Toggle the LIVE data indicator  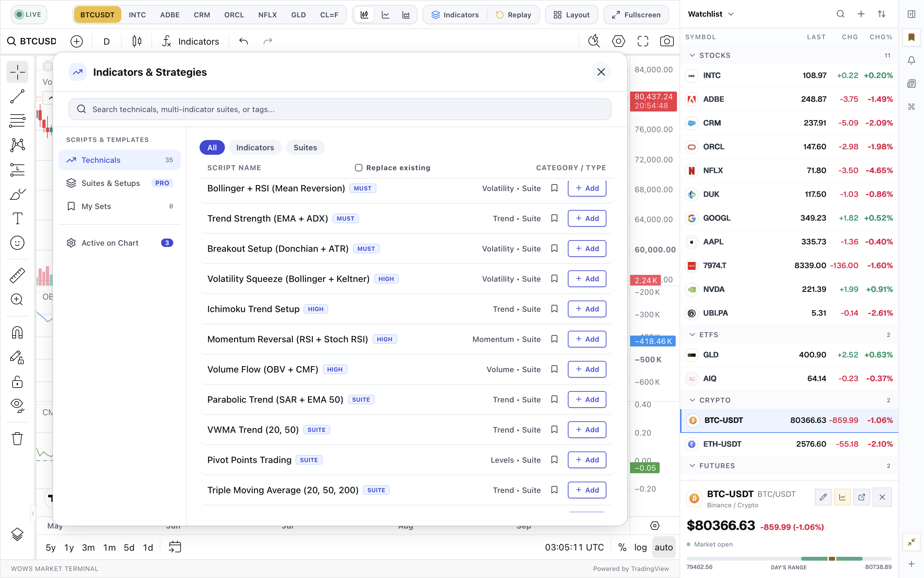[x=29, y=14]
